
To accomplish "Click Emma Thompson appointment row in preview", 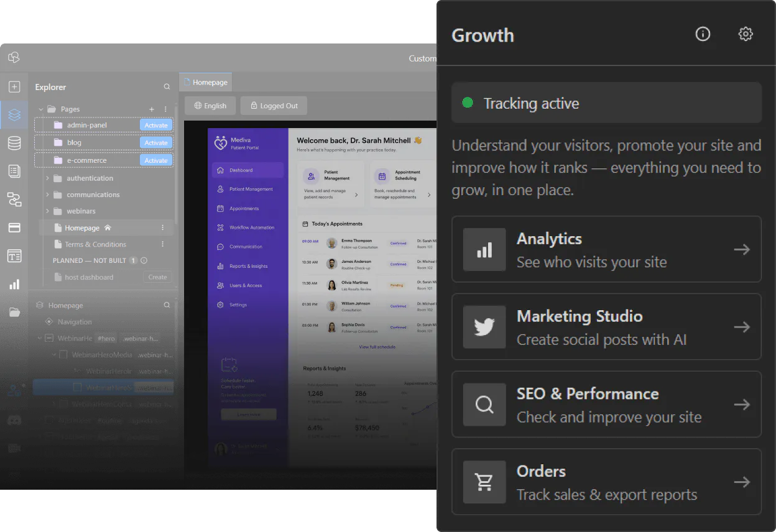I will tap(367, 243).
